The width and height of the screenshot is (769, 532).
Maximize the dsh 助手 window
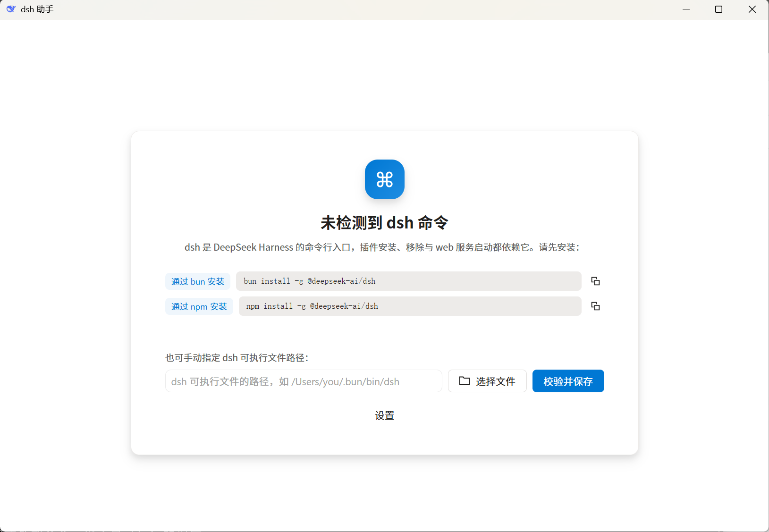[718, 9]
